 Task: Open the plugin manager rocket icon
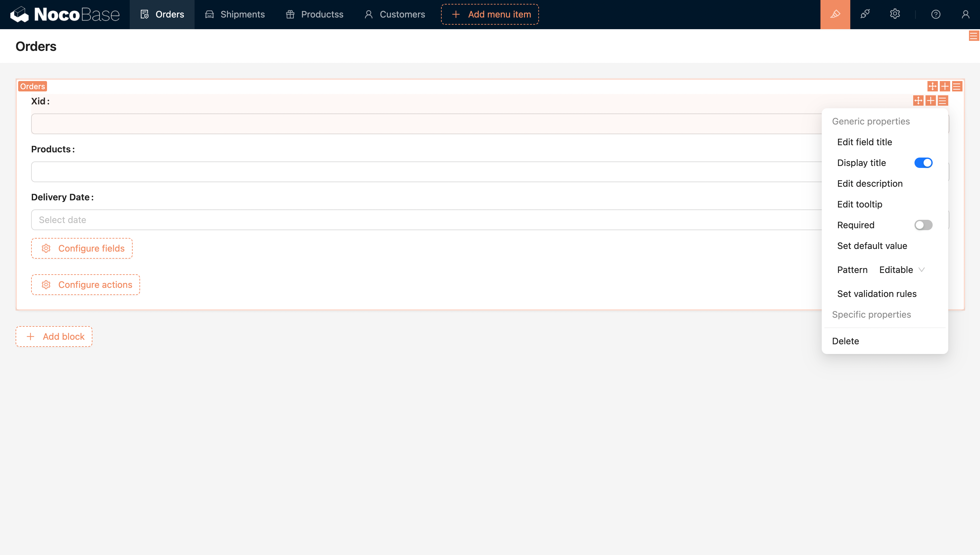[x=865, y=15]
